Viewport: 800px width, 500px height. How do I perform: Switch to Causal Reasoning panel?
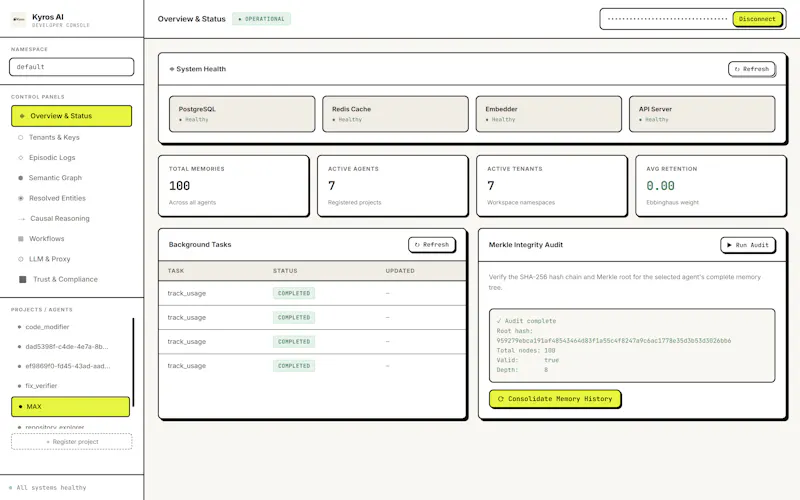[71, 218]
